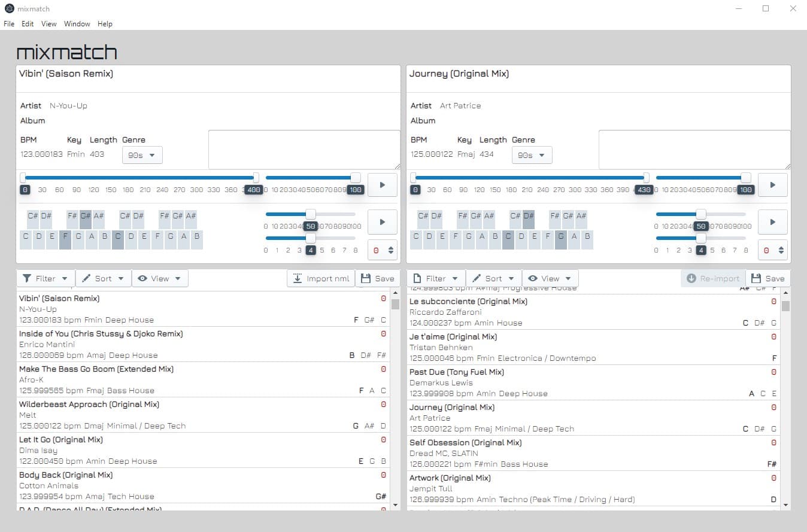The image size is (807, 532).
Task: Click the notes text area in Journey deck
Action: click(694, 150)
